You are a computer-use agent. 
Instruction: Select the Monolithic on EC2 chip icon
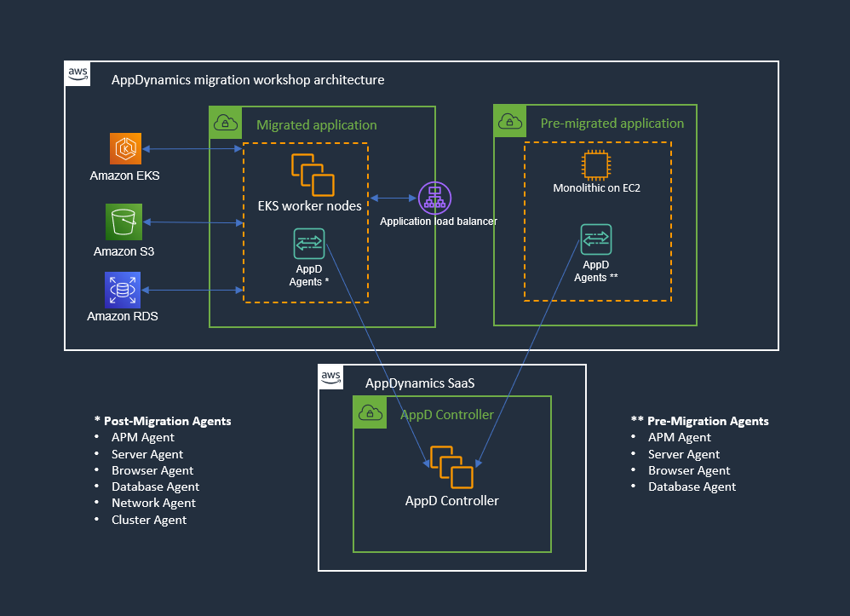tap(596, 164)
